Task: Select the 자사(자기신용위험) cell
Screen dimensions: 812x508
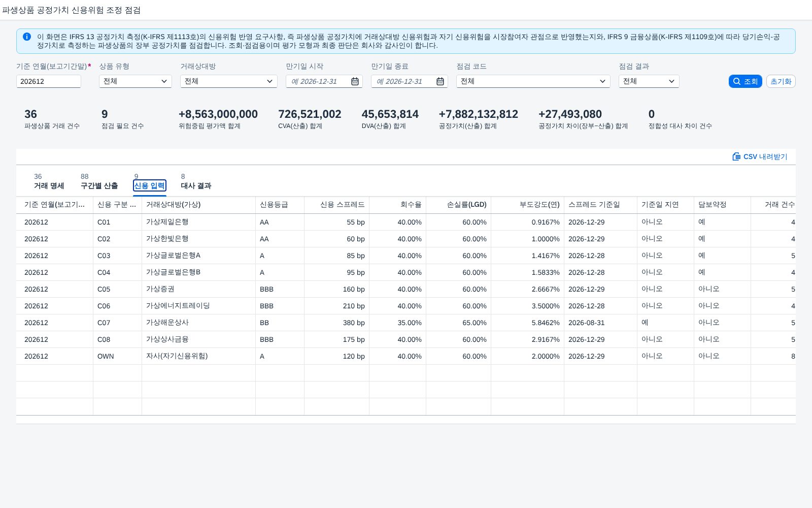Action: [x=199, y=356]
